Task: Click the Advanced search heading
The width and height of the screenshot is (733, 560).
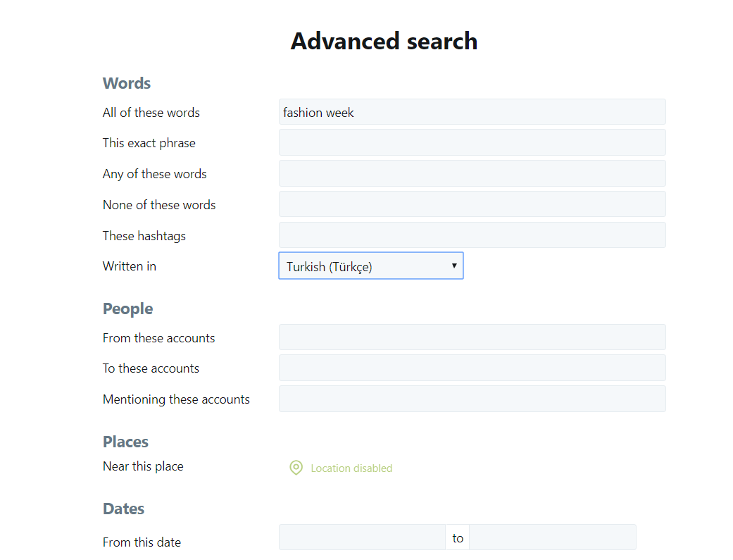Action: tap(384, 41)
